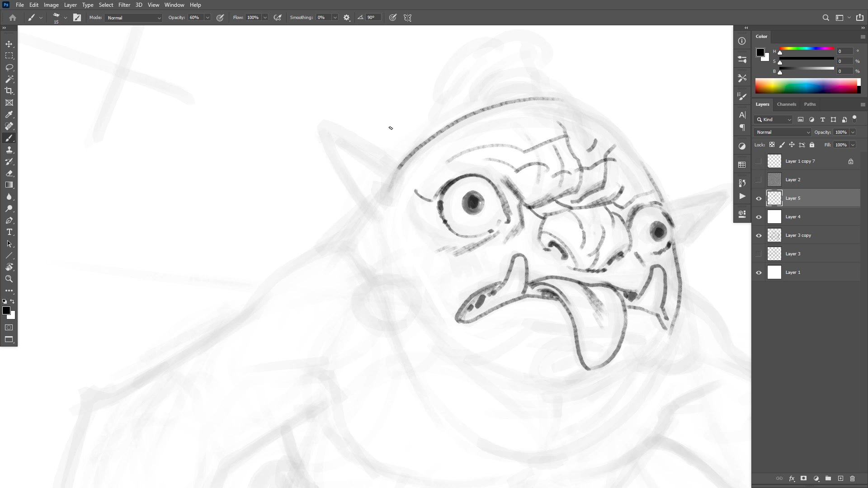Open the brush Opacity slider dropdown
The height and width of the screenshot is (488, 868).
(x=208, y=18)
